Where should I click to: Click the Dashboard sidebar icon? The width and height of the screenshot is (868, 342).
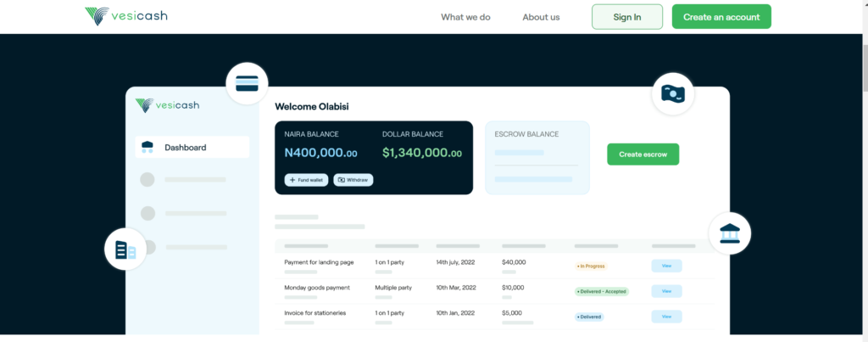click(x=147, y=147)
